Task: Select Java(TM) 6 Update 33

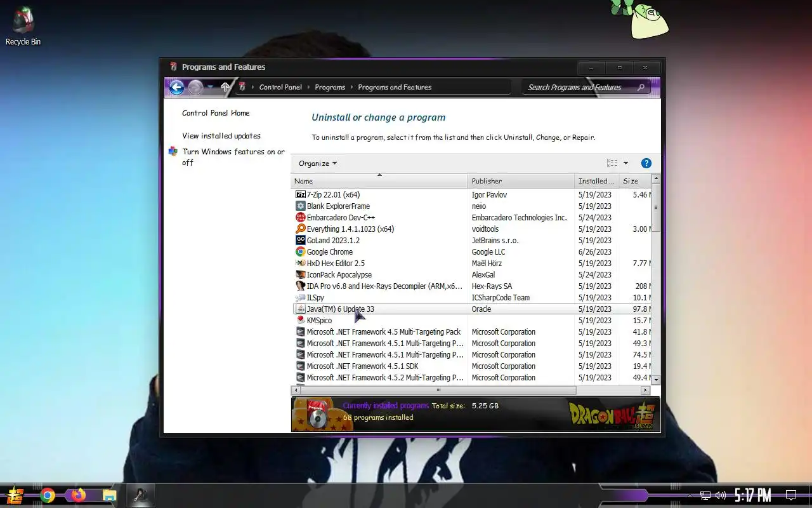Action: (471, 309)
